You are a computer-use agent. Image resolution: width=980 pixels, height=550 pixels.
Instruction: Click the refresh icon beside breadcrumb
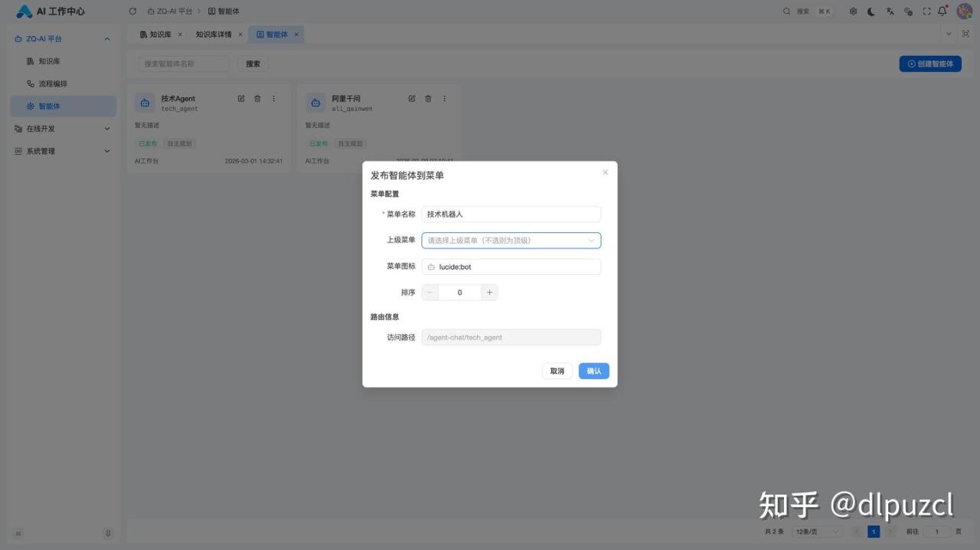click(x=132, y=11)
